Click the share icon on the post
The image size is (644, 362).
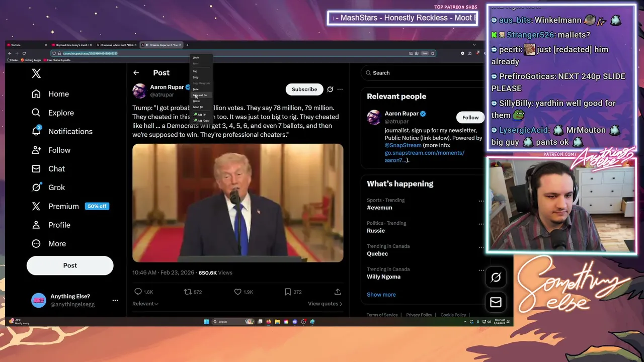(x=338, y=292)
